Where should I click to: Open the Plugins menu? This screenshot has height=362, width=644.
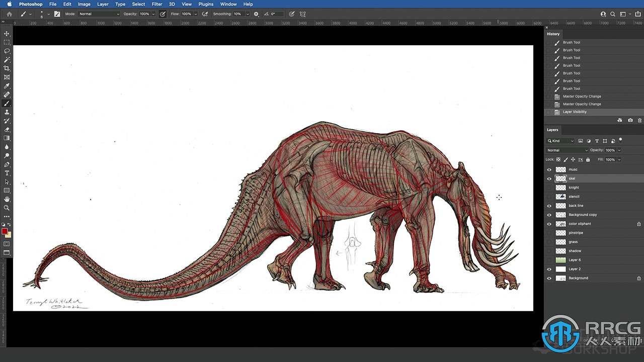206,4
